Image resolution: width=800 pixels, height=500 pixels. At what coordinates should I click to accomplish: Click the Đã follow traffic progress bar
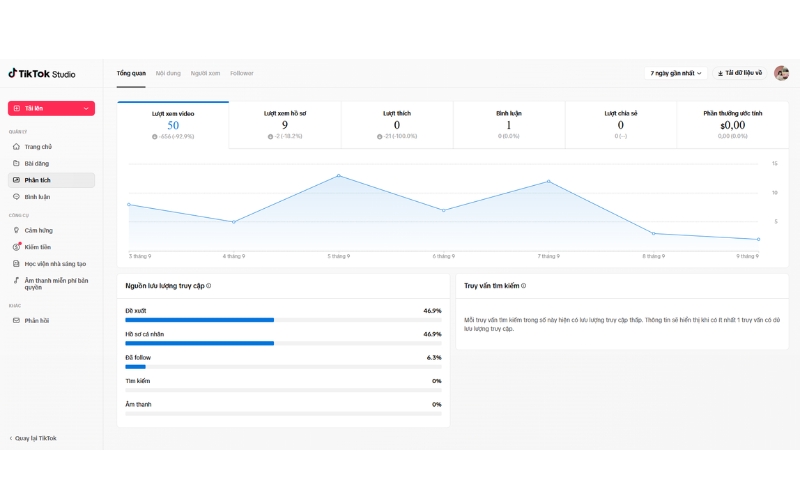283,367
